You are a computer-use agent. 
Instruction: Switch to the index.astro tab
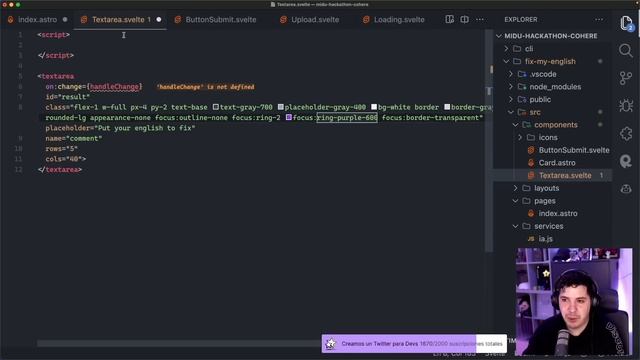pyautogui.click(x=37, y=20)
